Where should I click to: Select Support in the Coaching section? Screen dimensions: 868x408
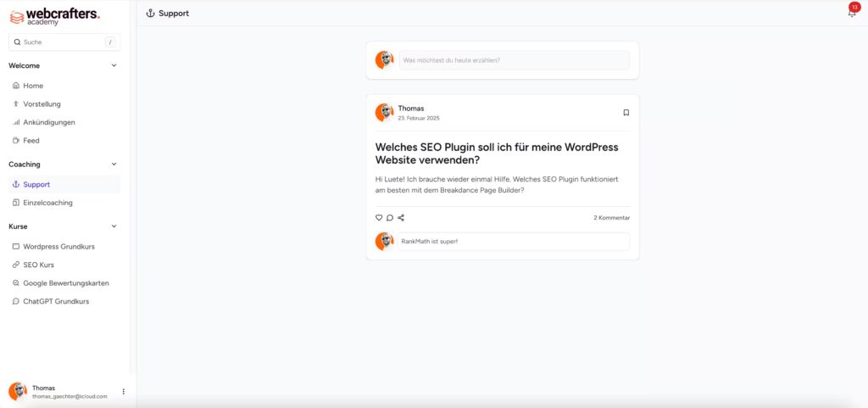tap(64, 184)
